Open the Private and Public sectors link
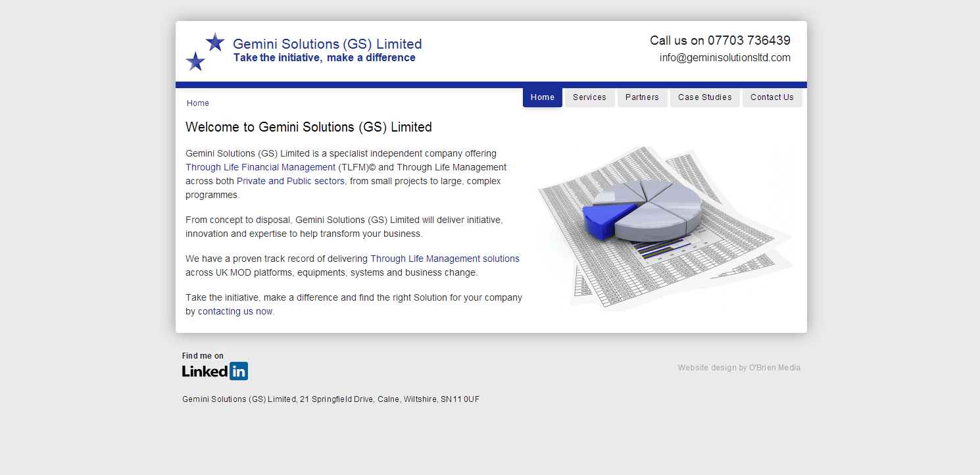980x475 pixels. 291,182
